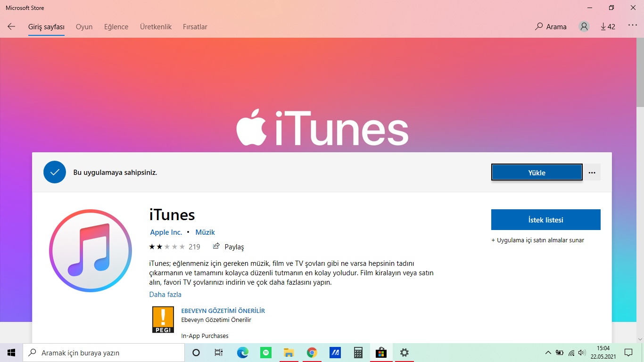Open the Windows Start menu

click(x=11, y=353)
